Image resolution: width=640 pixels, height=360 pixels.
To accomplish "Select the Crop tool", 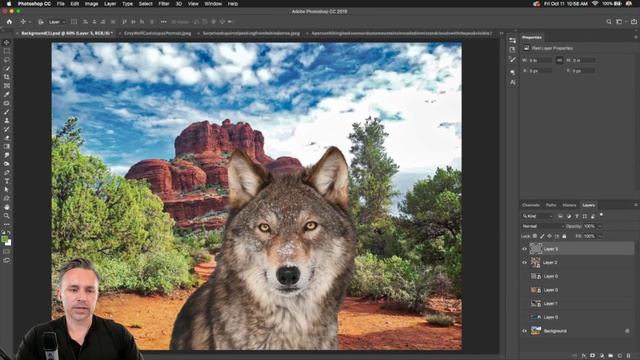I will (x=7, y=77).
